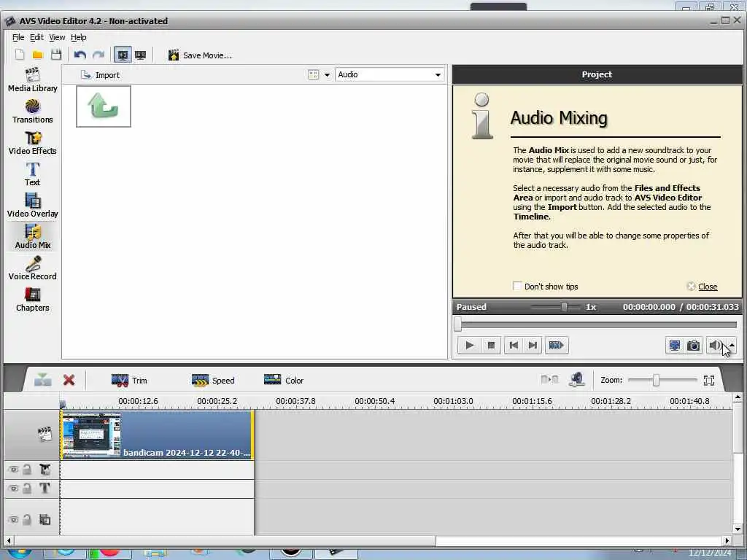Open the Voice Record panel
The width and height of the screenshot is (747, 560).
point(32,268)
